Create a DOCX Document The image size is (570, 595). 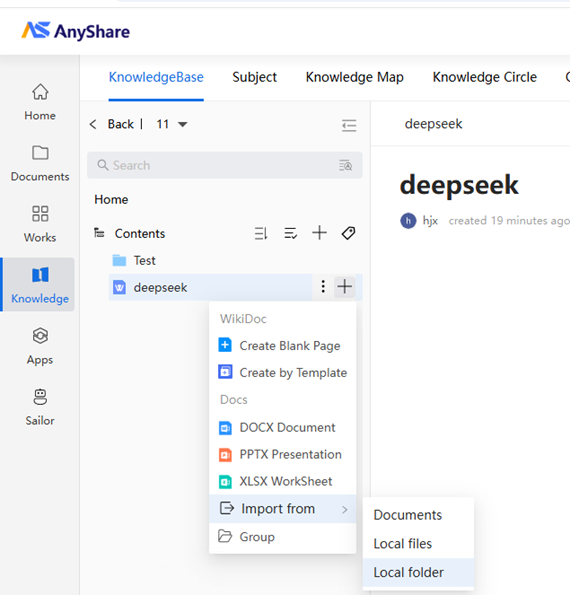[x=282, y=428]
